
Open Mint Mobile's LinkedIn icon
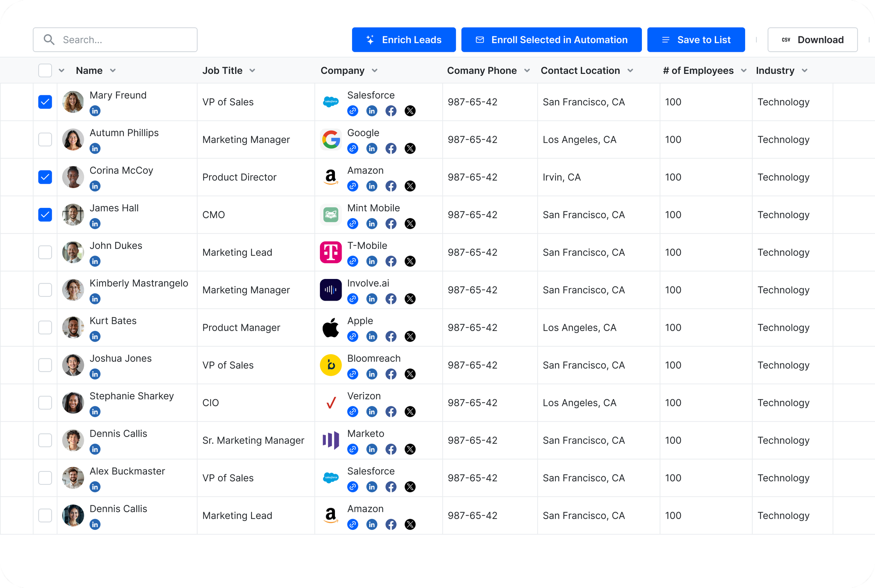pyautogui.click(x=372, y=224)
